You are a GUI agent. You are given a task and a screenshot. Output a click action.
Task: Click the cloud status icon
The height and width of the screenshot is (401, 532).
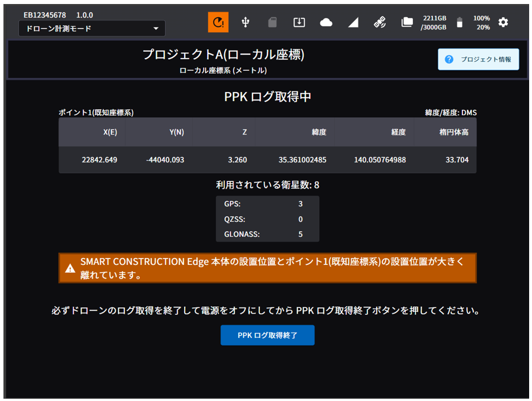click(326, 22)
